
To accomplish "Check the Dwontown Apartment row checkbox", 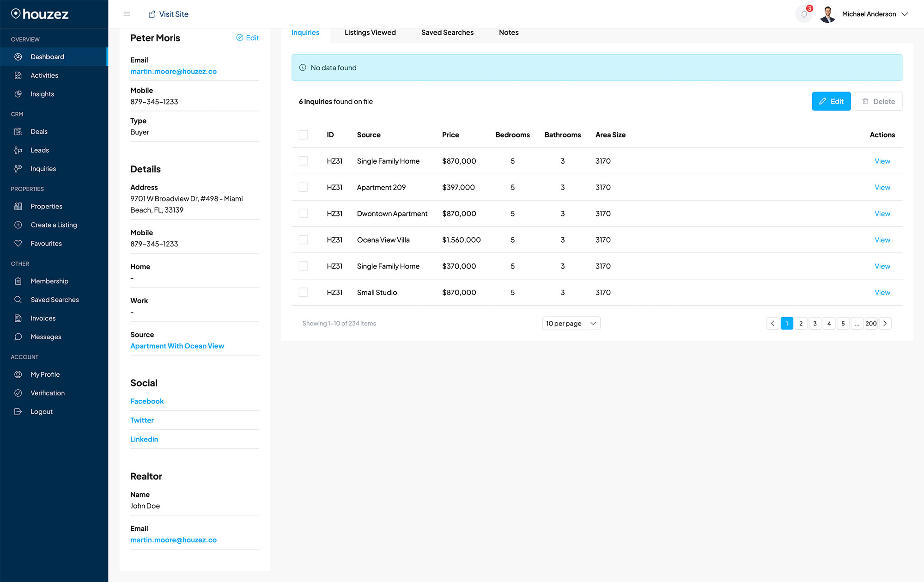I will tap(304, 214).
